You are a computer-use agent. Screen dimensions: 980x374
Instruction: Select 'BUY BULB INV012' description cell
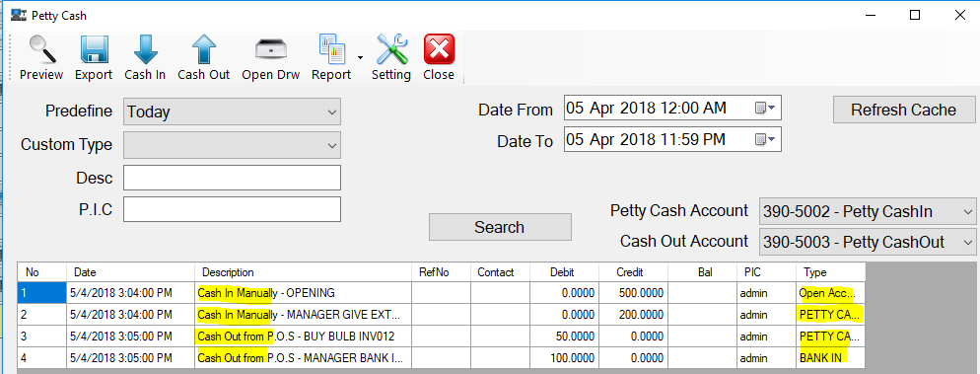point(303,337)
